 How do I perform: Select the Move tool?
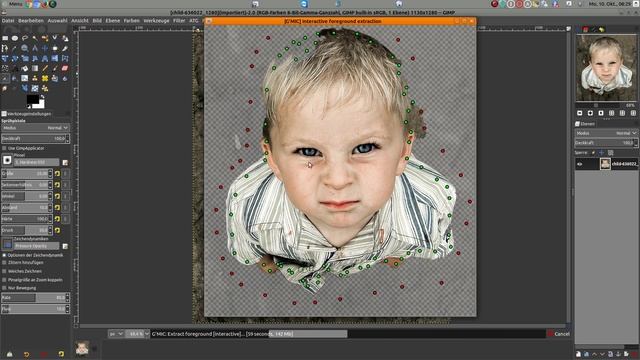pos(45,48)
